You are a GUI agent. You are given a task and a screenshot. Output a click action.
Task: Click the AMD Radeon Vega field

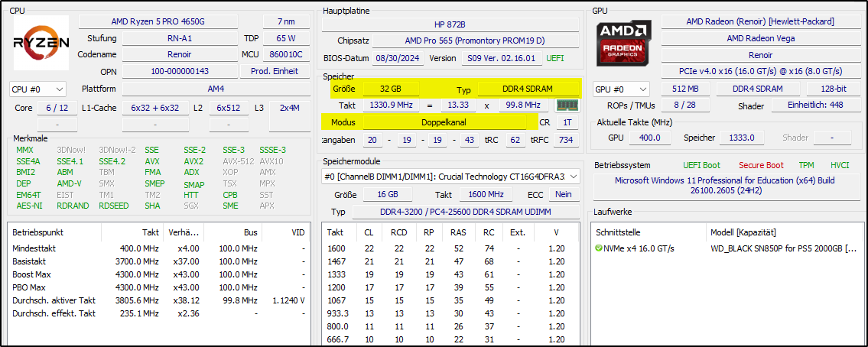coord(759,39)
